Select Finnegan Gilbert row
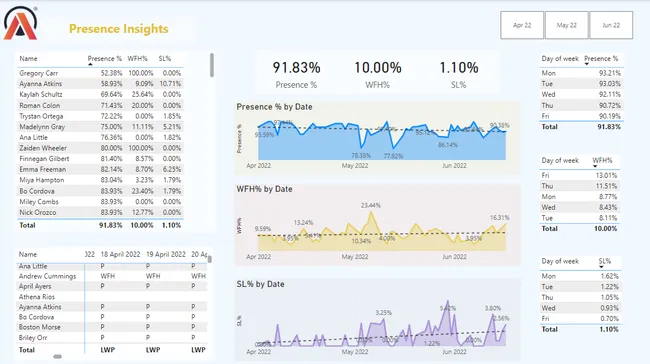Viewport: 650px width, 364px height. pyautogui.click(x=100, y=159)
